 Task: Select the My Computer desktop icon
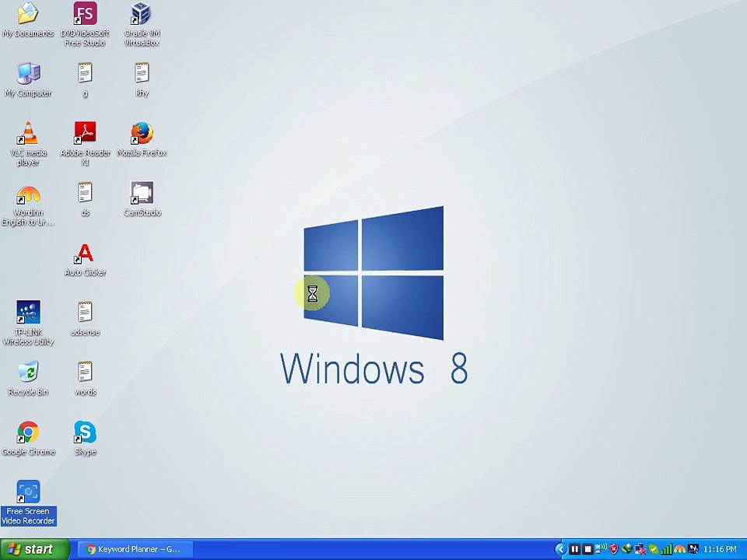click(x=28, y=80)
